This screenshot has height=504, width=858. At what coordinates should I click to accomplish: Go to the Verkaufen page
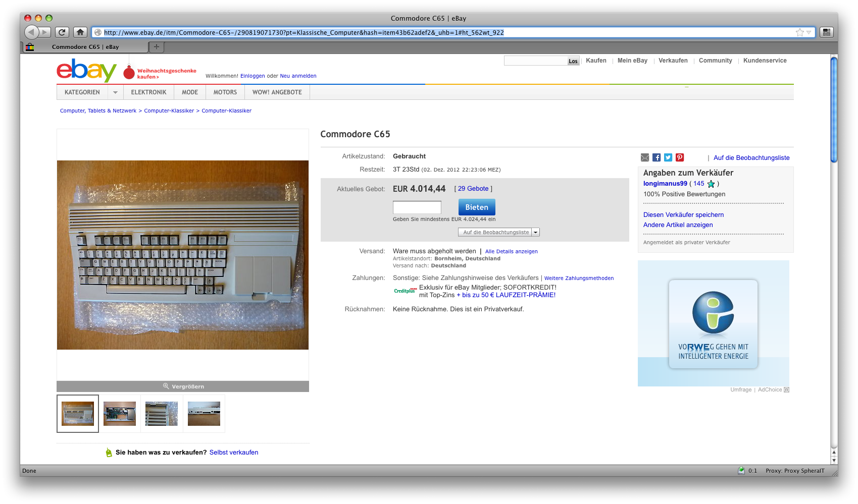[673, 61]
